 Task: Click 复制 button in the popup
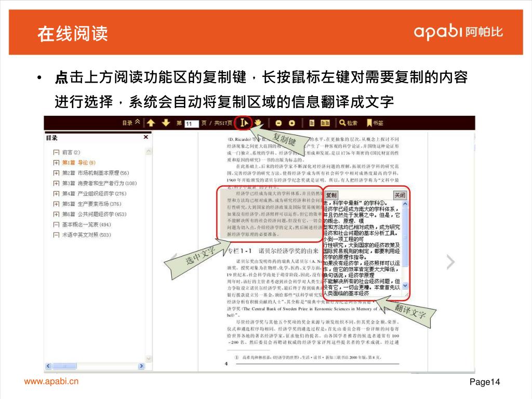331,195
